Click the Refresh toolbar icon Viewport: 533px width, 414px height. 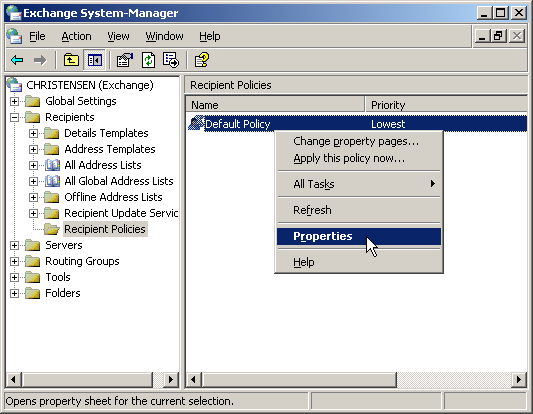tap(149, 61)
